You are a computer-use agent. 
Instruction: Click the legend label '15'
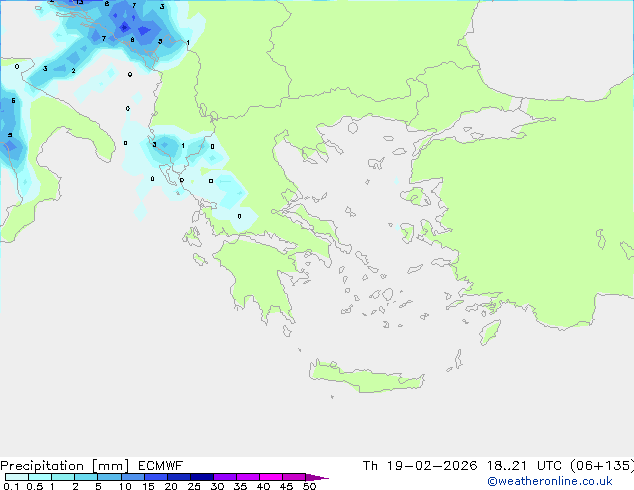point(148,486)
